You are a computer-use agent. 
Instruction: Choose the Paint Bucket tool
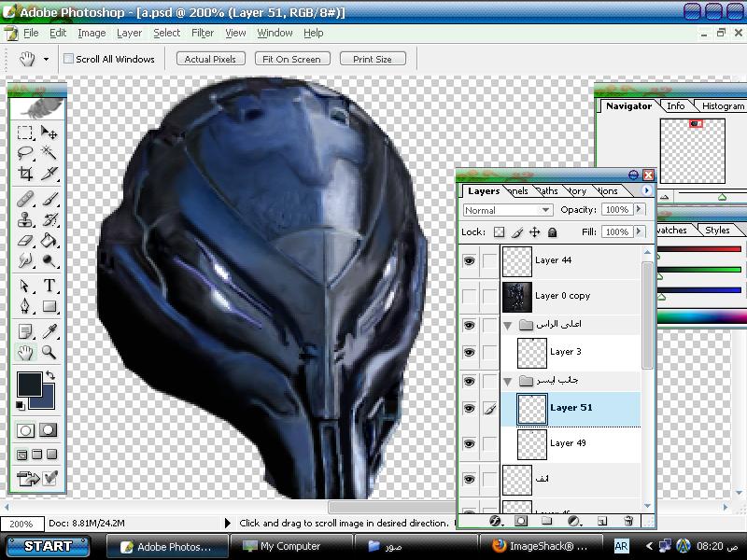click(49, 241)
